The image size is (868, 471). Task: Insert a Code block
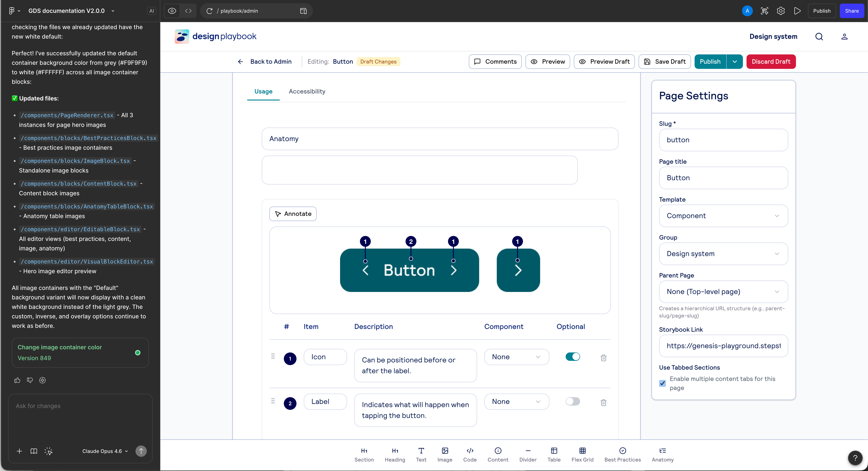[x=470, y=455]
